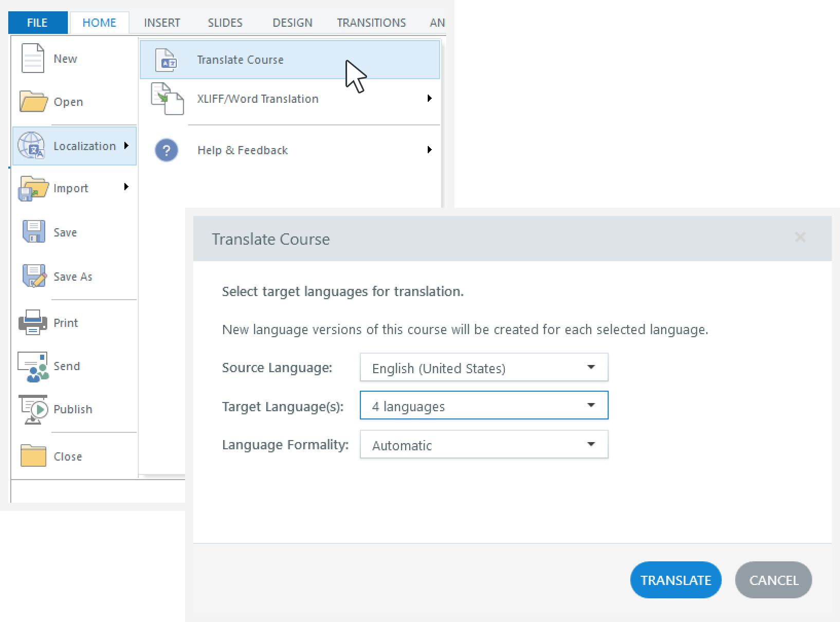Click the Open folder icon
Screen dimensions: 840x622
(32, 102)
